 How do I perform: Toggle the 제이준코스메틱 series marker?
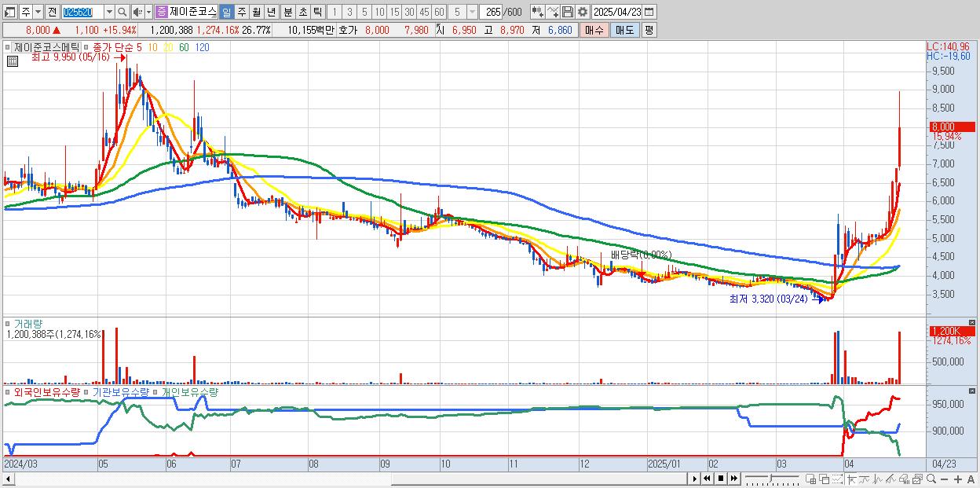tap(9, 47)
